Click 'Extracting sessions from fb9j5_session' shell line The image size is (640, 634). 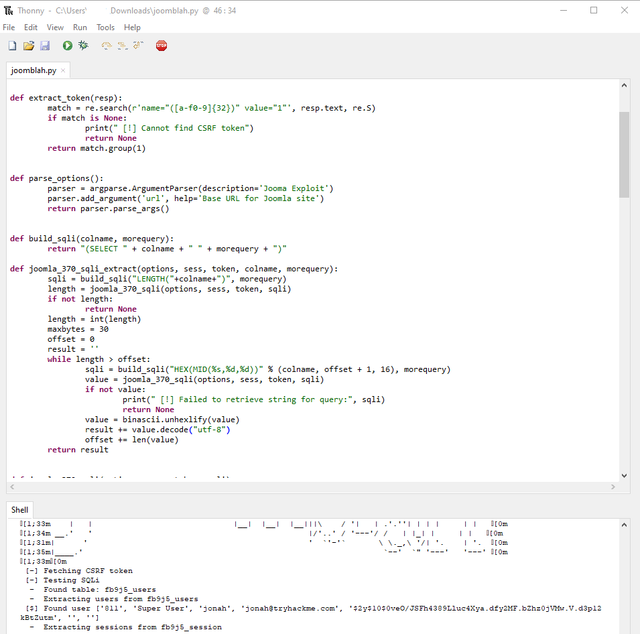tap(126, 627)
